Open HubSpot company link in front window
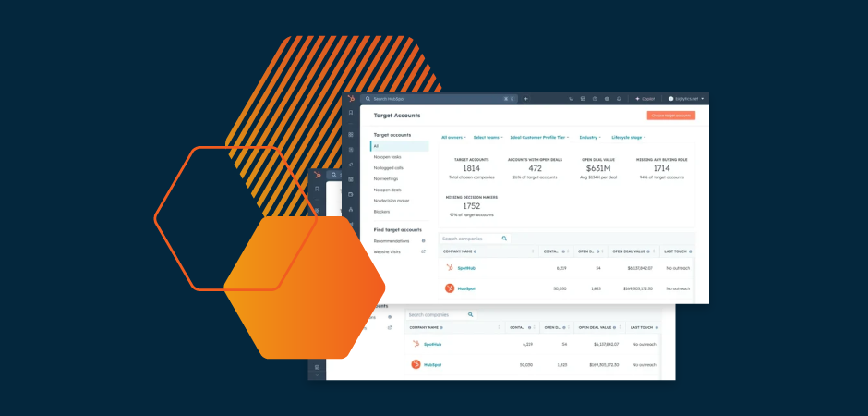 (x=466, y=288)
